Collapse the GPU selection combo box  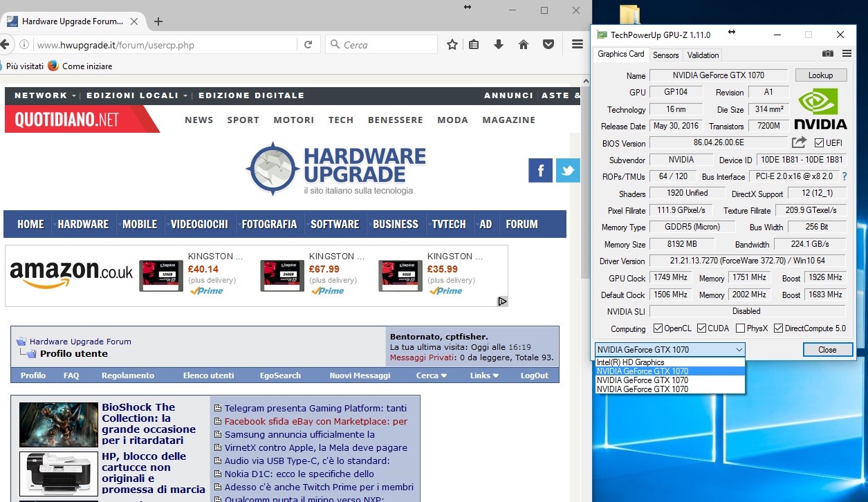739,350
